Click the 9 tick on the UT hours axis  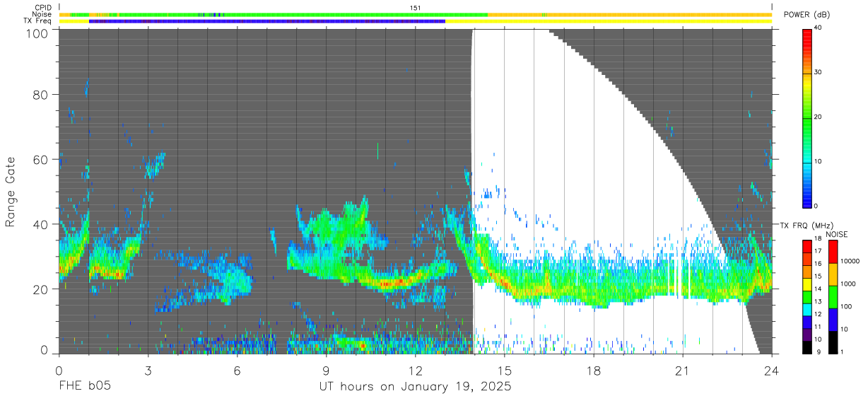click(326, 370)
